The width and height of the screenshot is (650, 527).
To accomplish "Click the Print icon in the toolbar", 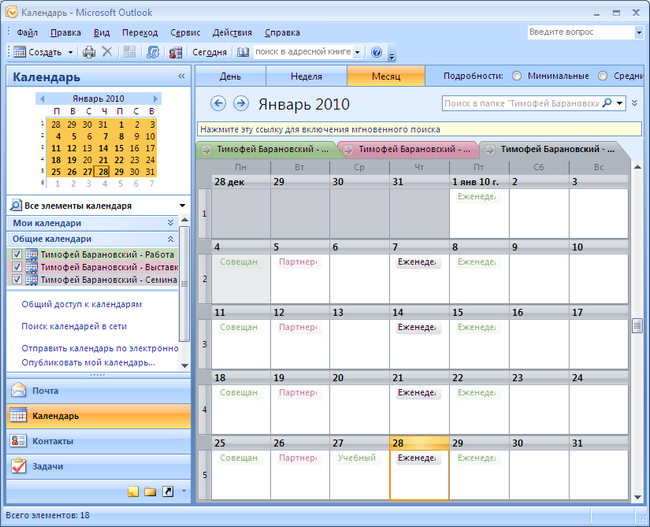I will tap(89, 52).
